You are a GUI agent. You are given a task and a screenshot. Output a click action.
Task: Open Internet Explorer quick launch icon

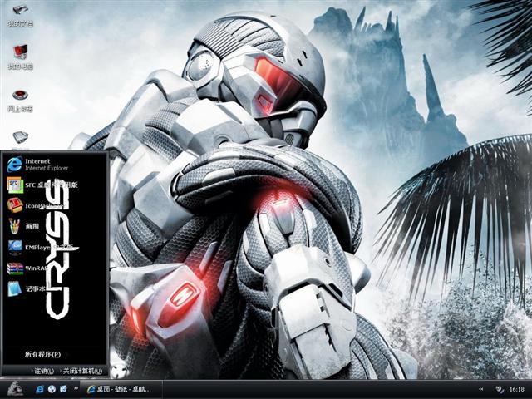tap(40, 389)
